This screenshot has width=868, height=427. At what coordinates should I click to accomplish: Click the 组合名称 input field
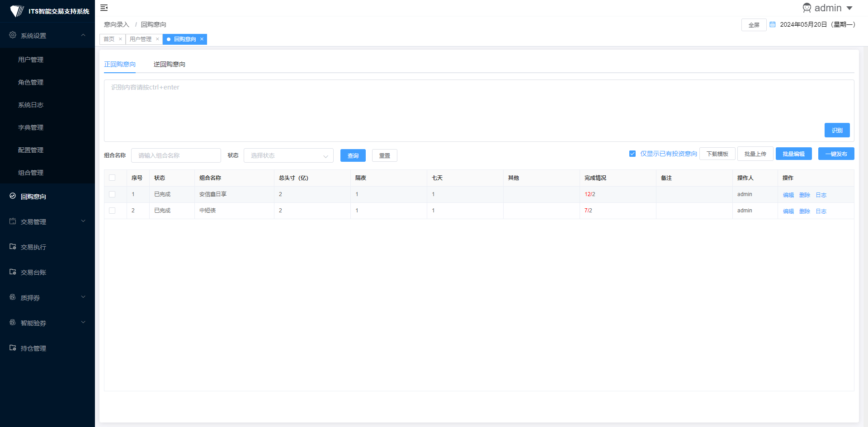click(176, 155)
